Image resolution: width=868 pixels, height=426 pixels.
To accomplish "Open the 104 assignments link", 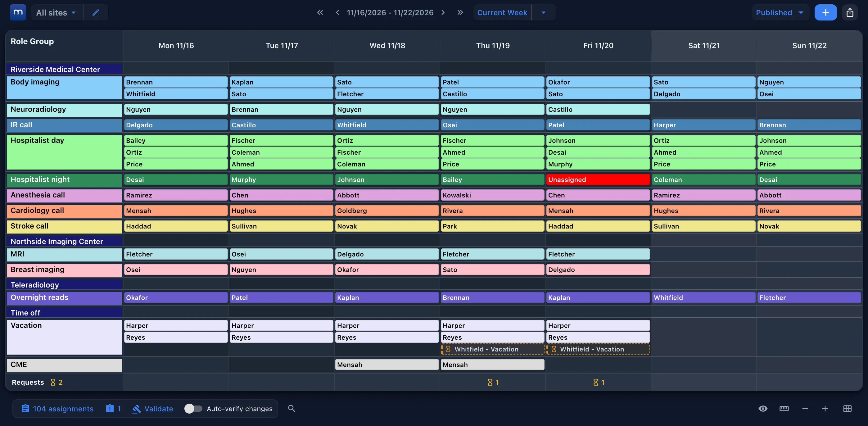I will click(x=57, y=409).
